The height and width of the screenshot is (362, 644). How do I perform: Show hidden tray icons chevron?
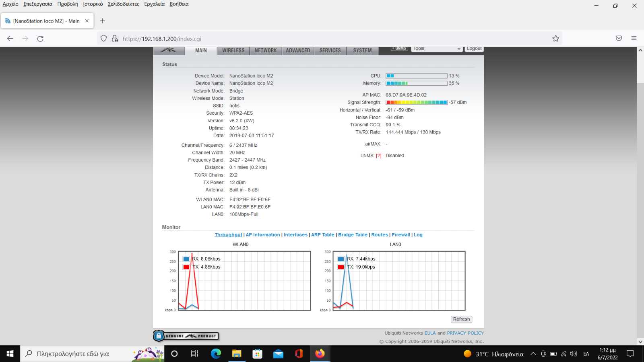[533, 354]
